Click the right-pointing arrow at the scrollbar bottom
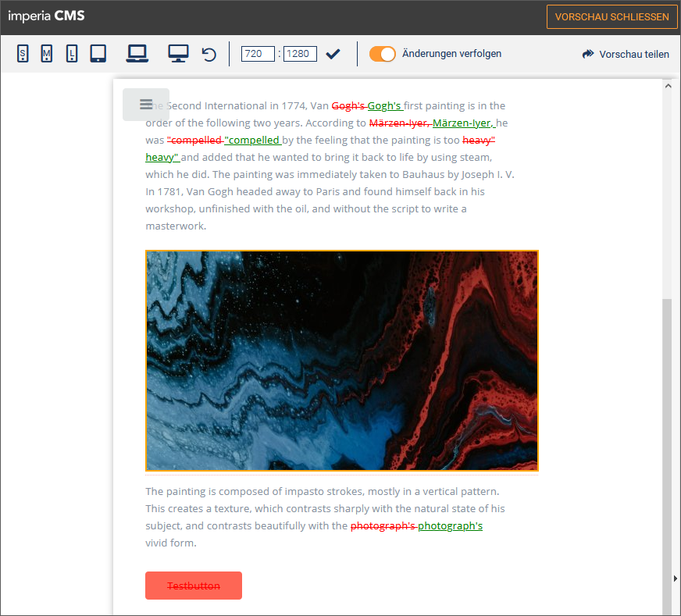The width and height of the screenshot is (681, 616). coord(676,579)
